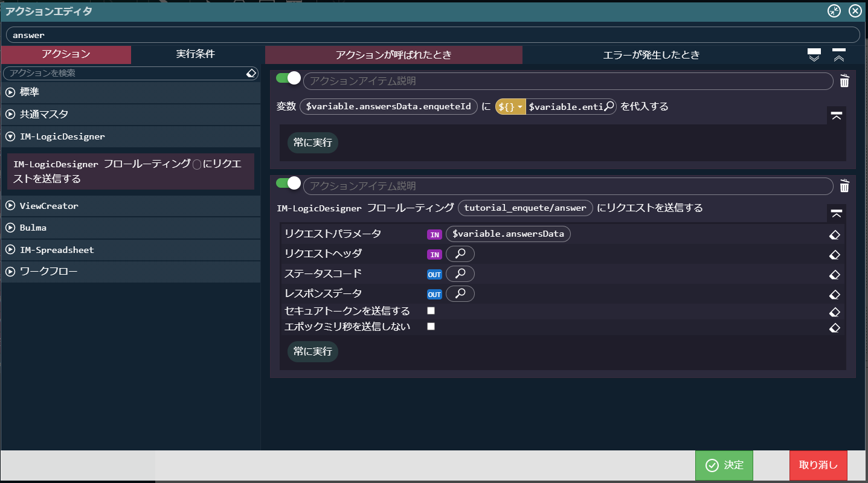
Task: Edit the $variable.answersData request parameter field
Action: (x=508, y=234)
